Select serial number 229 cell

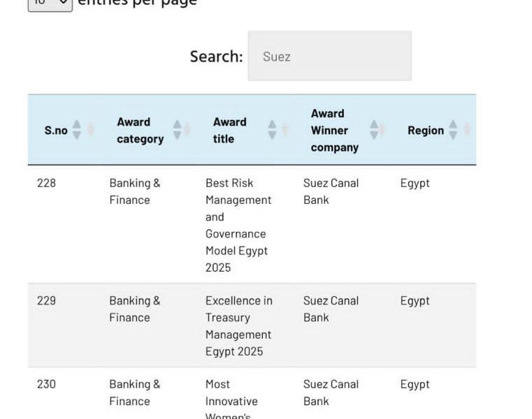(46, 301)
